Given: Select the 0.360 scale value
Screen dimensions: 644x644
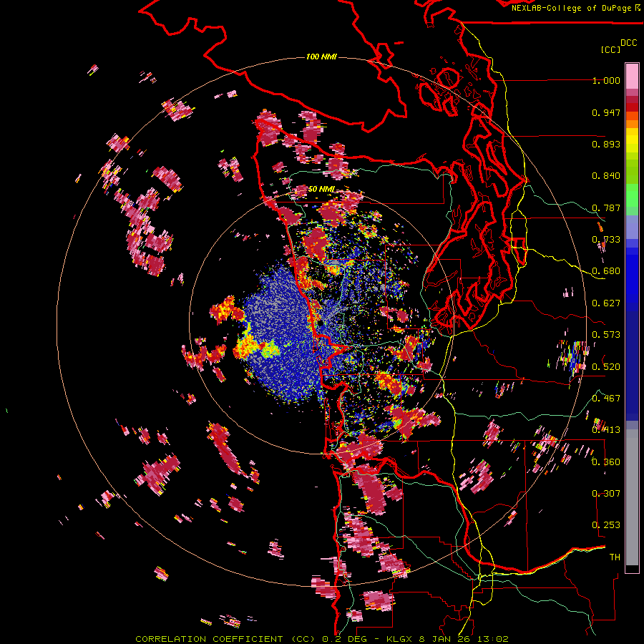Looking at the screenshot, I should click(606, 462).
